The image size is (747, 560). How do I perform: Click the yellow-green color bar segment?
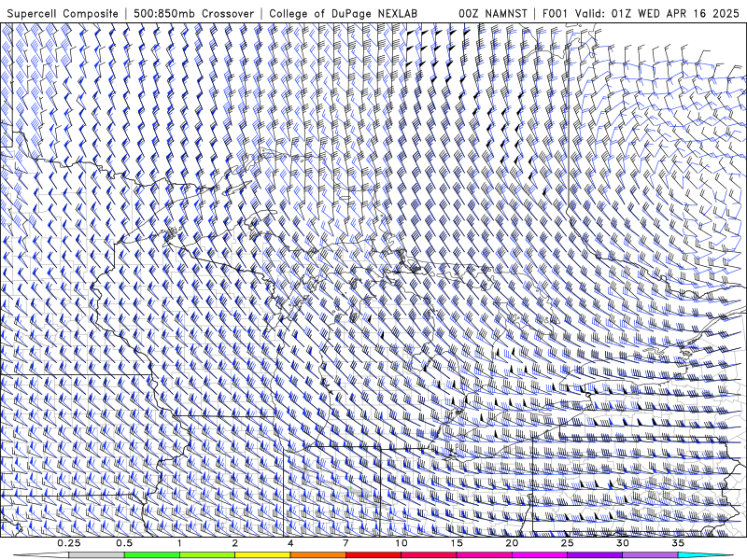pos(207,555)
